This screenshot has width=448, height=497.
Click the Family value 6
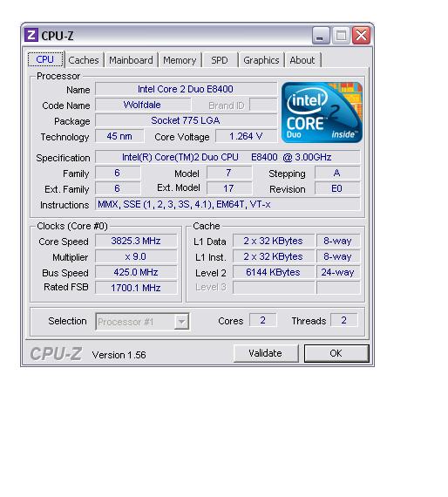(118, 173)
